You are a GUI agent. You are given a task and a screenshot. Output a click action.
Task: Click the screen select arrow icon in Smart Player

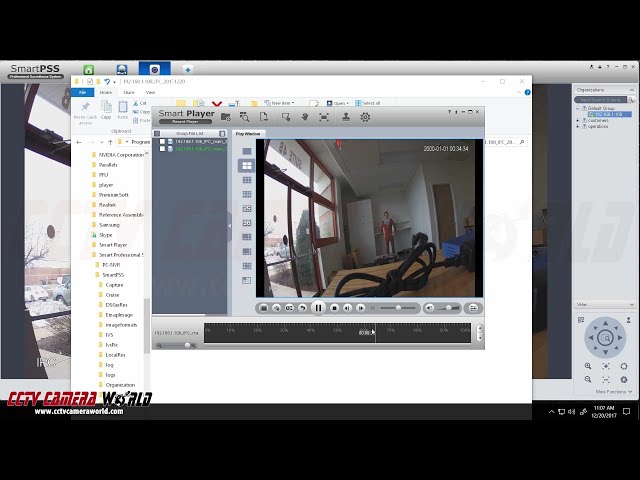[286, 117]
